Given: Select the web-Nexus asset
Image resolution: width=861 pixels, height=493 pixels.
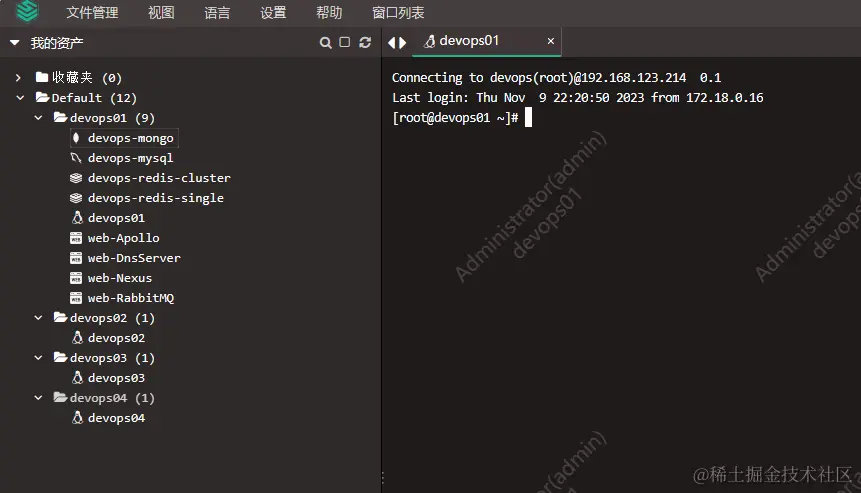Looking at the screenshot, I should click(x=120, y=278).
